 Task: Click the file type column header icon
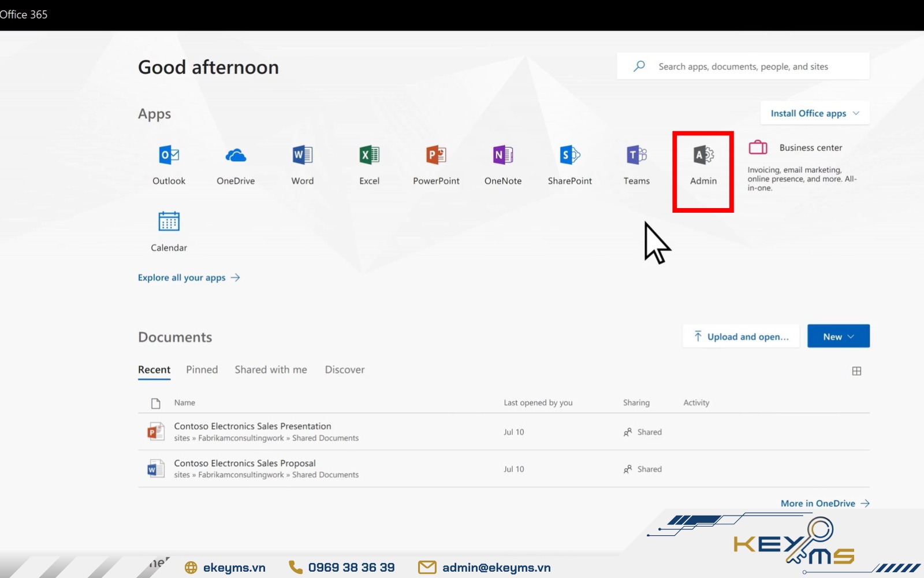pos(155,403)
